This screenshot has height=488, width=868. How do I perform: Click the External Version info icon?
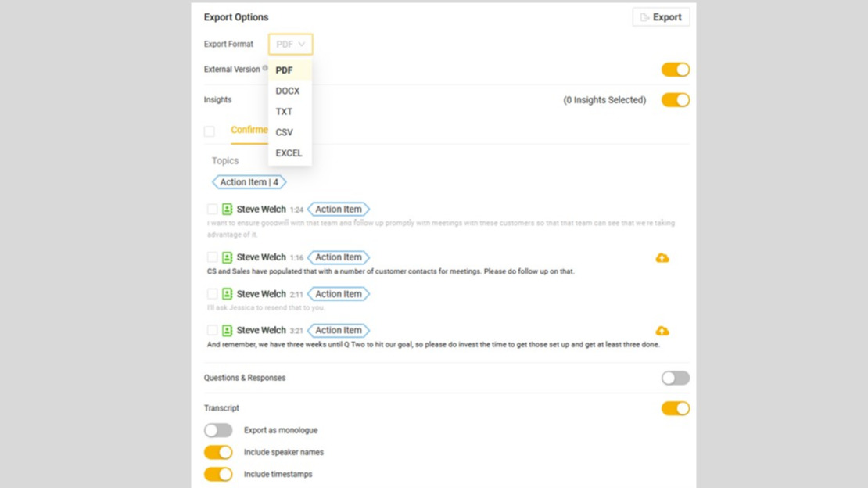pos(265,69)
